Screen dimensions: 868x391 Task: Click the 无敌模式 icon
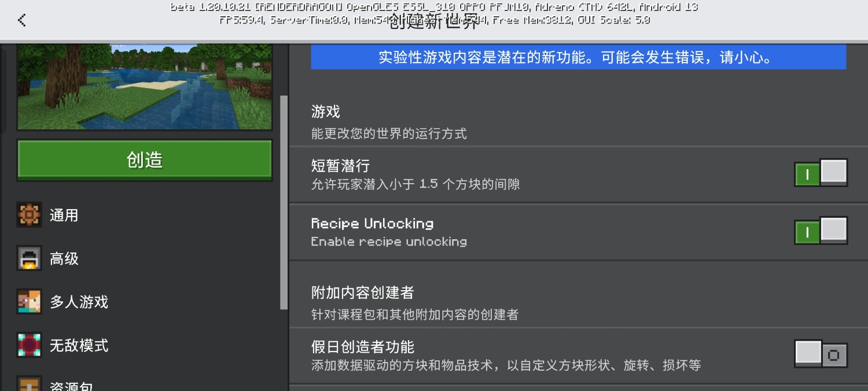click(x=29, y=345)
